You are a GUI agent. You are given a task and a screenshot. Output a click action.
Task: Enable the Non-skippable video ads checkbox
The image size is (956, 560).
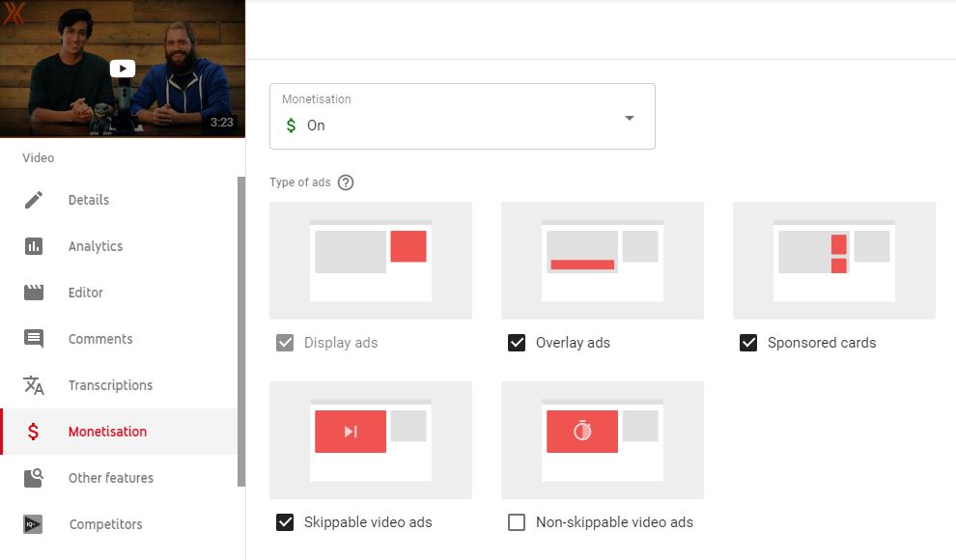pyautogui.click(x=517, y=522)
